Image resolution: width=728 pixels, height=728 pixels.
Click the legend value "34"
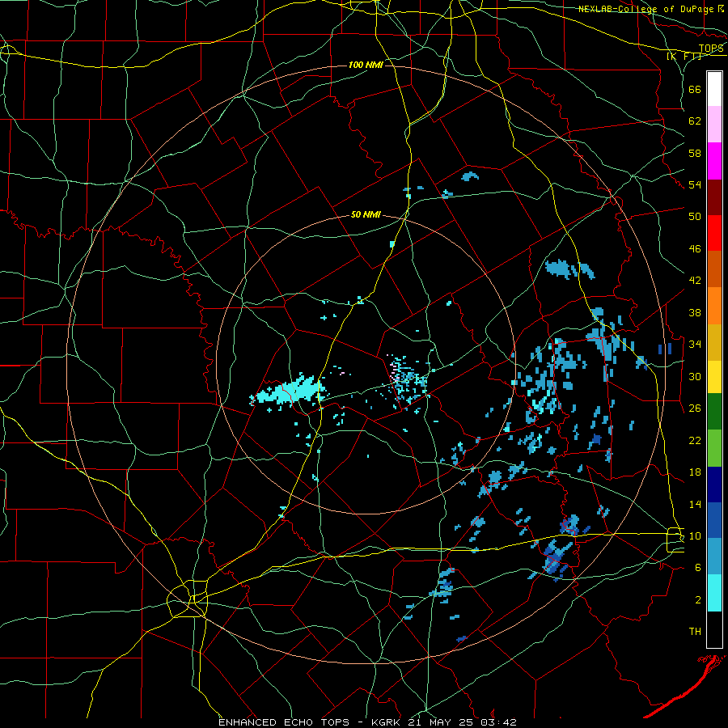click(695, 345)
